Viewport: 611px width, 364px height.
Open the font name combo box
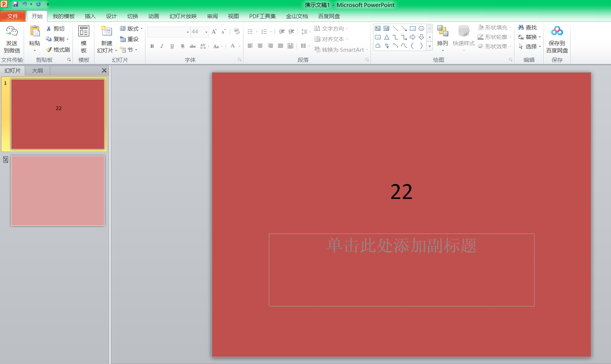pos(169,32)
